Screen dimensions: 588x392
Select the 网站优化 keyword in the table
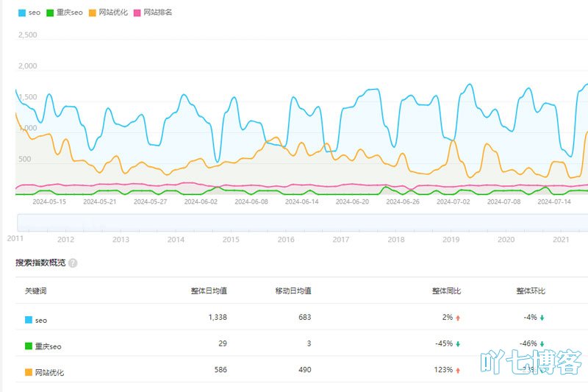(49, 372)
